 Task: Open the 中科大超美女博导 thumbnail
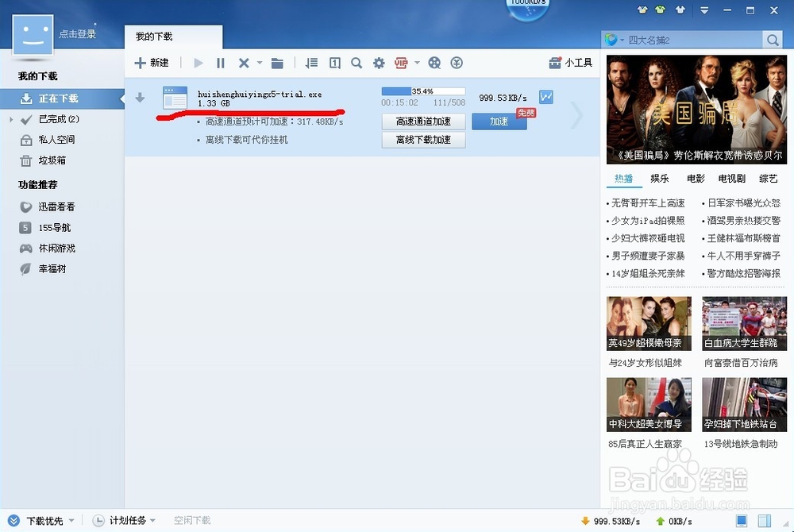[649, 404]
